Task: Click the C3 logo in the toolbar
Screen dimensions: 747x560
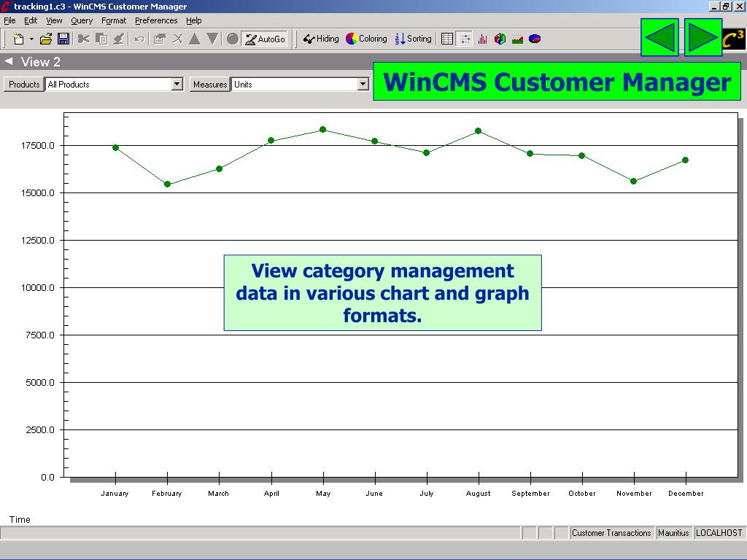Action: (732, 39)
